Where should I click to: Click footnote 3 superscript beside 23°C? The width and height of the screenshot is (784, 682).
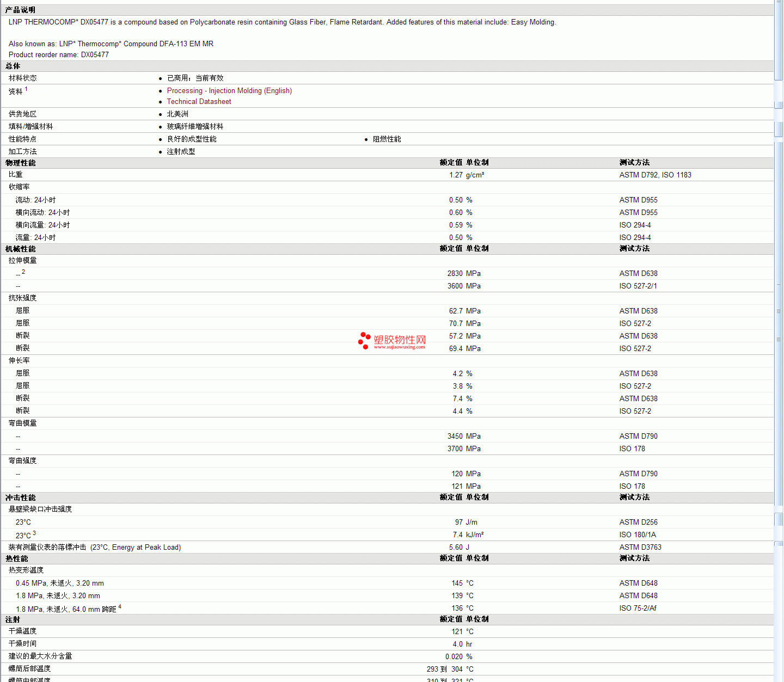pos(34,533)
